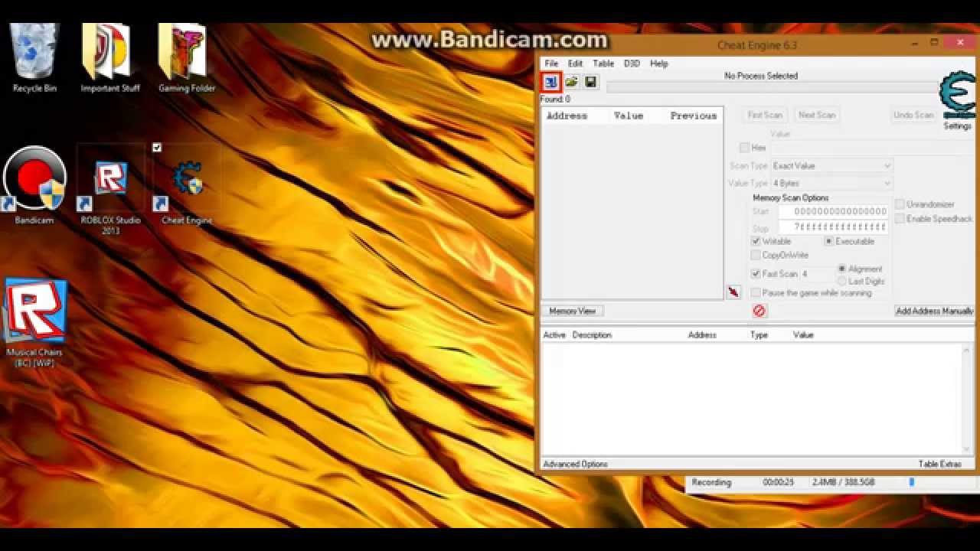Click Table Extras at bottom right
The height and width of the screenshot is (551, 980).
939,464
